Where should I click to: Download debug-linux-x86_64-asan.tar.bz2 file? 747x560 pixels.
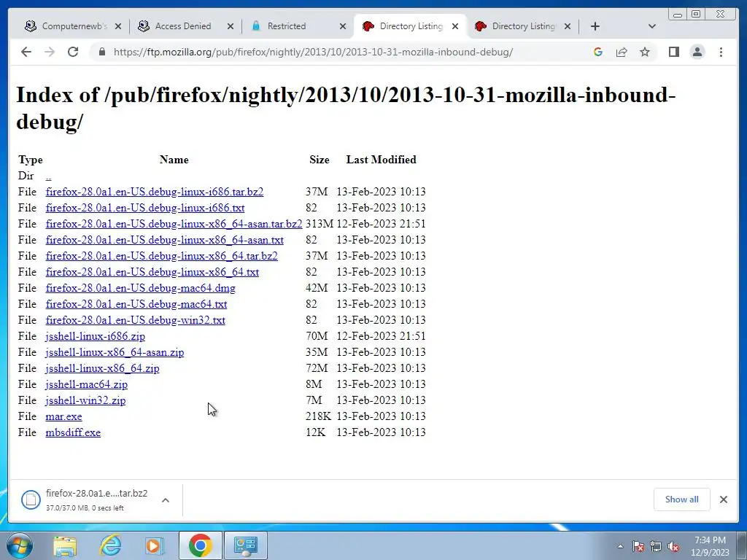(174, 224)
